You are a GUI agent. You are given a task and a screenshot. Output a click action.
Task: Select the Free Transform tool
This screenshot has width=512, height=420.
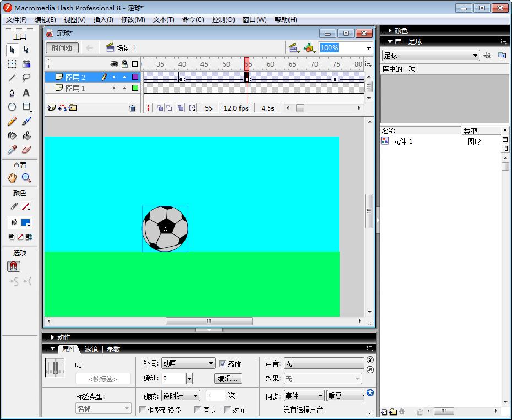pyautogui.click(x=12, y=64)
